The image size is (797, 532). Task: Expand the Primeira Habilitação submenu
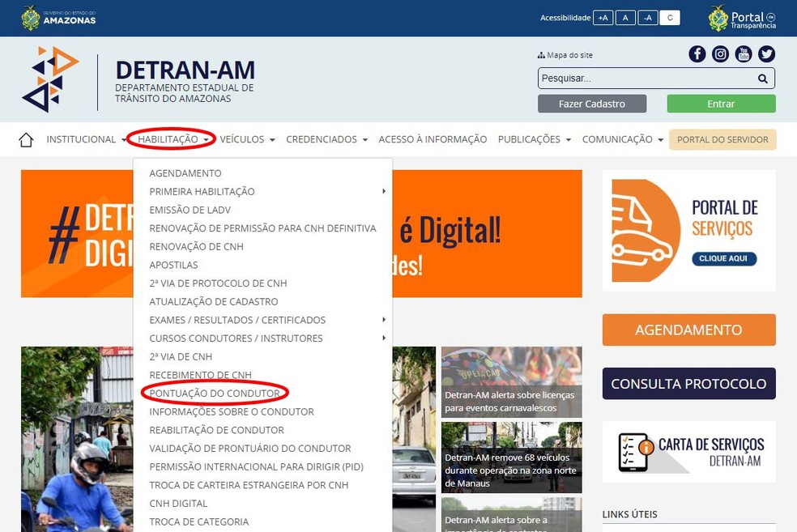click(202, 192)
